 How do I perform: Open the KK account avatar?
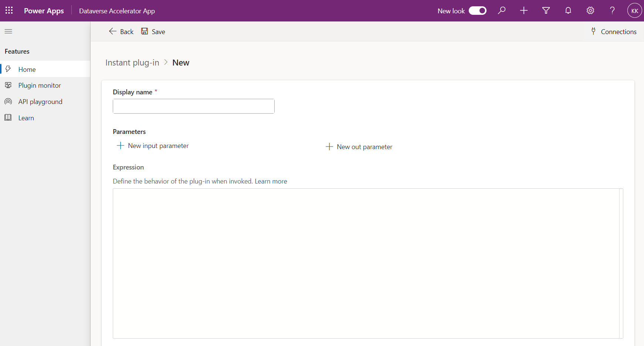635,11
